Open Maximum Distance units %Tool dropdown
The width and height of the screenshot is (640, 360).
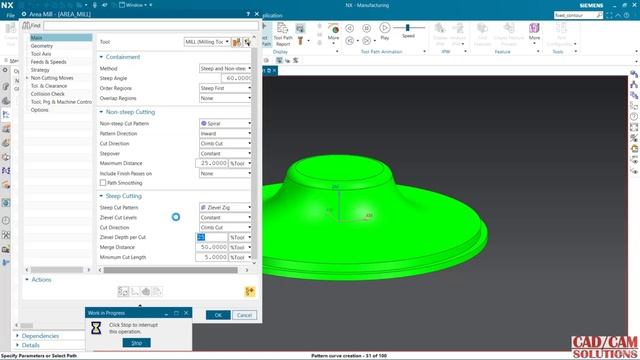[x=240, y=163]
